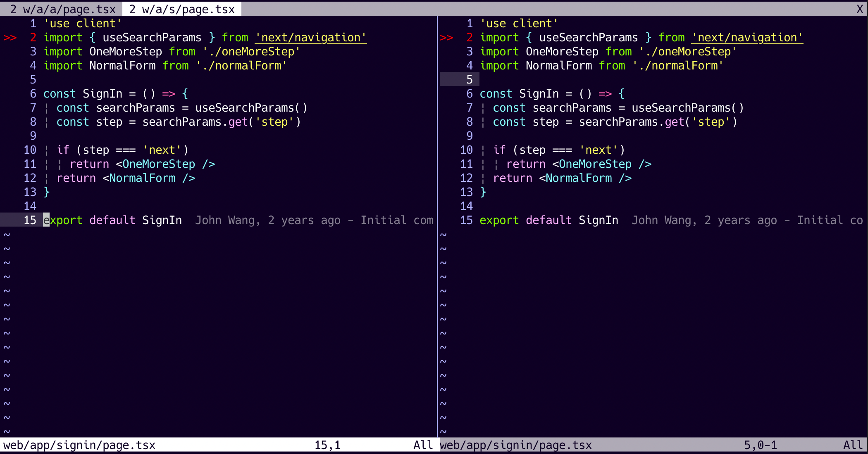Click the => arrow on line 6 left
The height and width of the screenshot is (454, 868).
coord(169,94)
